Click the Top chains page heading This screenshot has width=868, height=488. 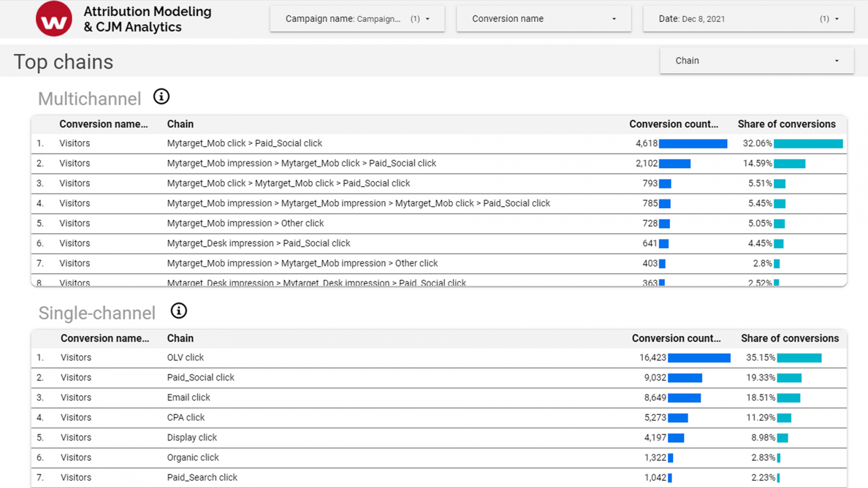63,62
